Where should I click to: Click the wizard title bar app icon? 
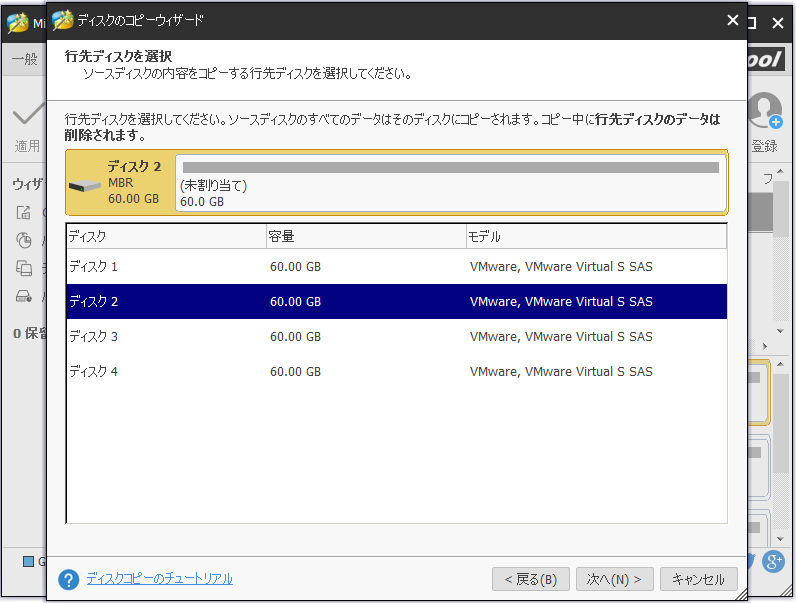pos(63,19)
